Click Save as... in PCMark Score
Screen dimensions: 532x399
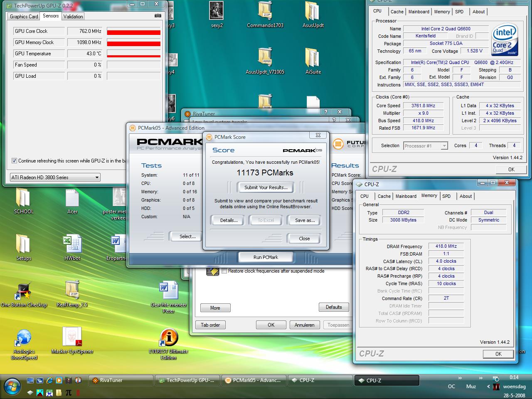coord(305,220)
